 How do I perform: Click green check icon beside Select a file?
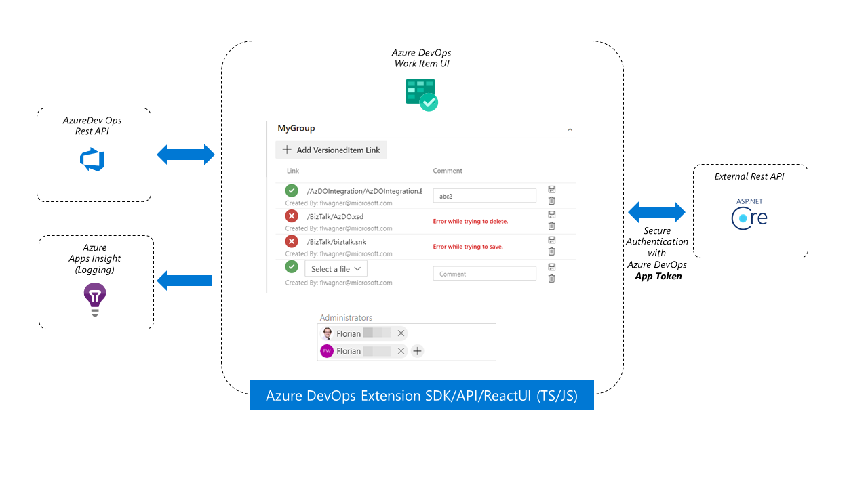pyautogui.click(x=292, y=267)
